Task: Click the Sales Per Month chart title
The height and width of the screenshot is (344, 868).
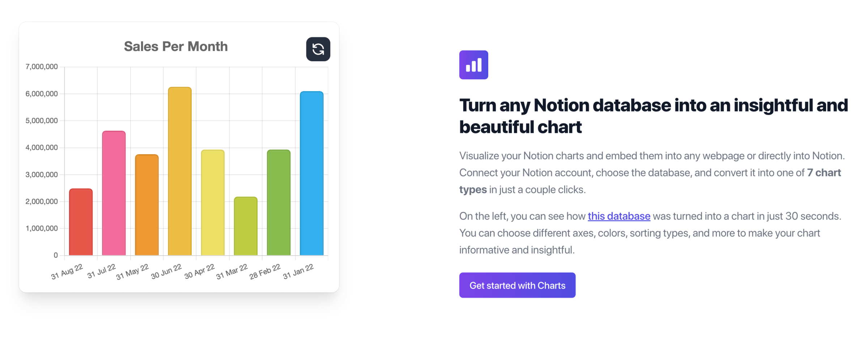Action: tap(176, 46)
